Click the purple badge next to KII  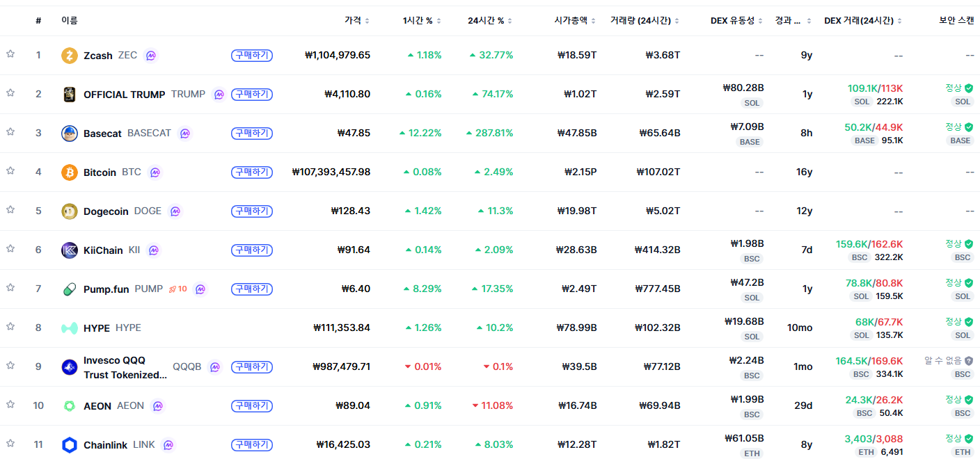coord(154,250)
